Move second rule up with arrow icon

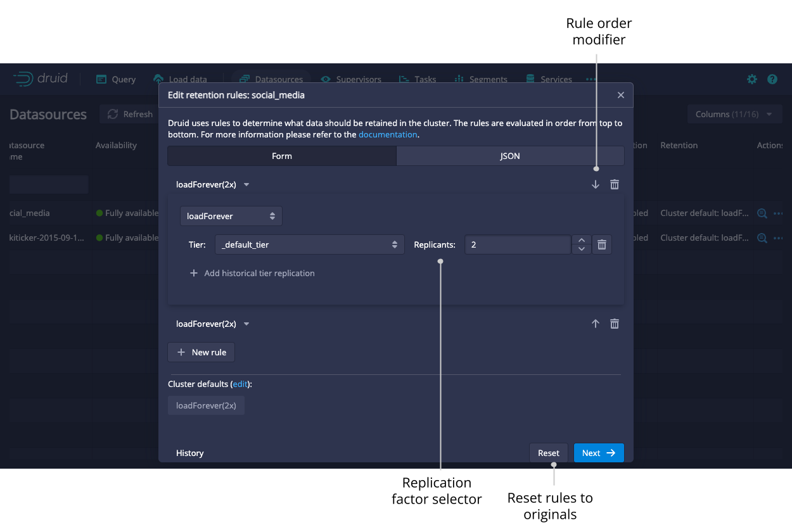click(595, 324)
